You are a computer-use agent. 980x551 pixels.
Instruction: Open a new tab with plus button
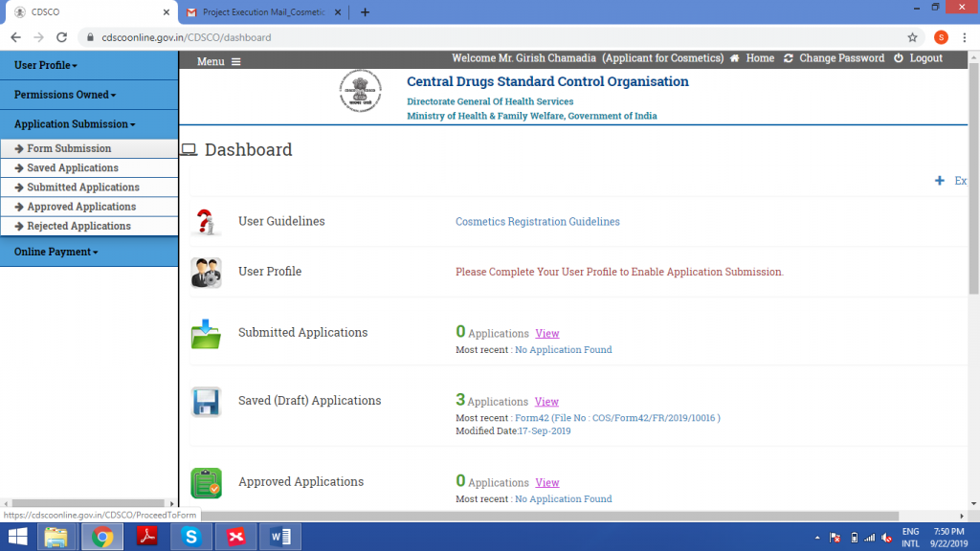click(x=365, y=11)
